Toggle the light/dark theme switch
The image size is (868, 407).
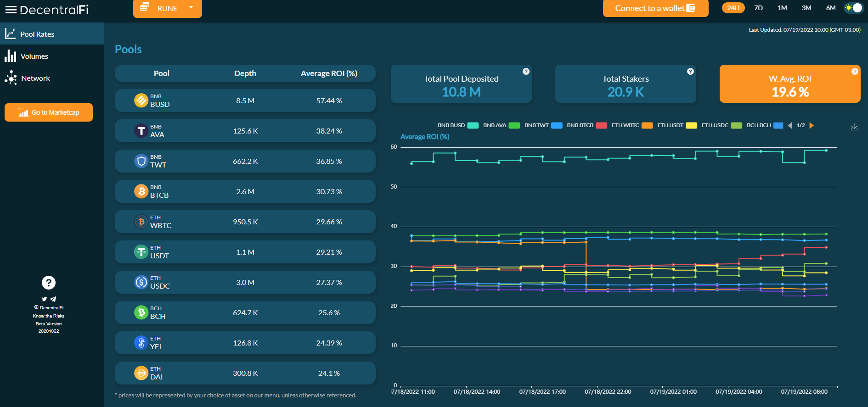(854, 8)
